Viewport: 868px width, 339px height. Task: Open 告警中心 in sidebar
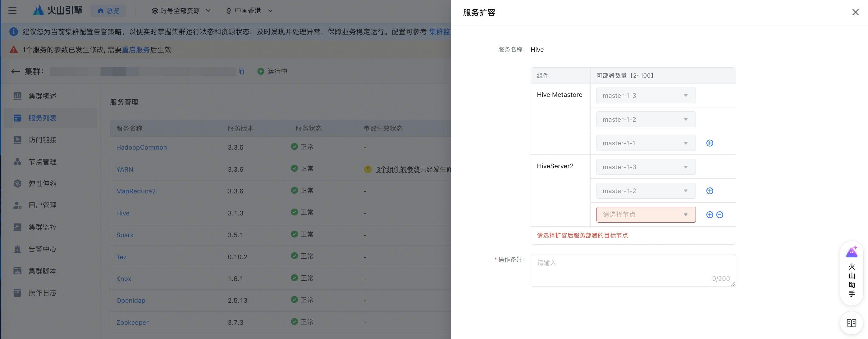[51, 249]
